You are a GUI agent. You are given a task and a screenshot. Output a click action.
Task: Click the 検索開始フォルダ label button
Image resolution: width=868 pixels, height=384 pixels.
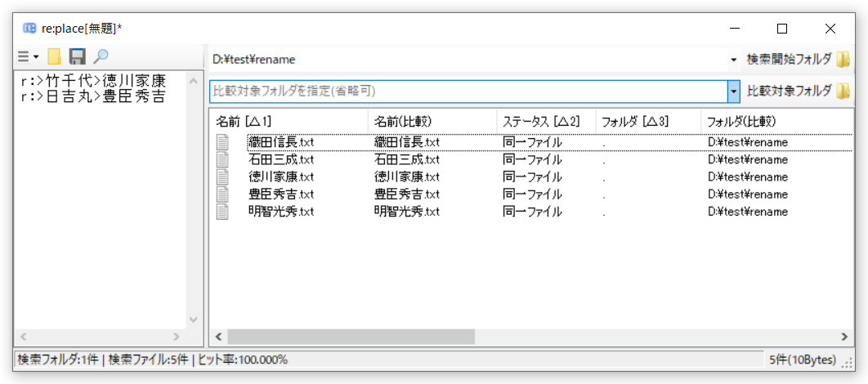(x=789, y=60)
